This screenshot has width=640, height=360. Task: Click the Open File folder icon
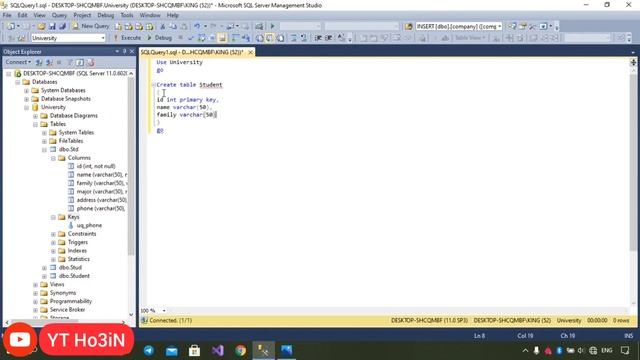click(x=41, y=27)
